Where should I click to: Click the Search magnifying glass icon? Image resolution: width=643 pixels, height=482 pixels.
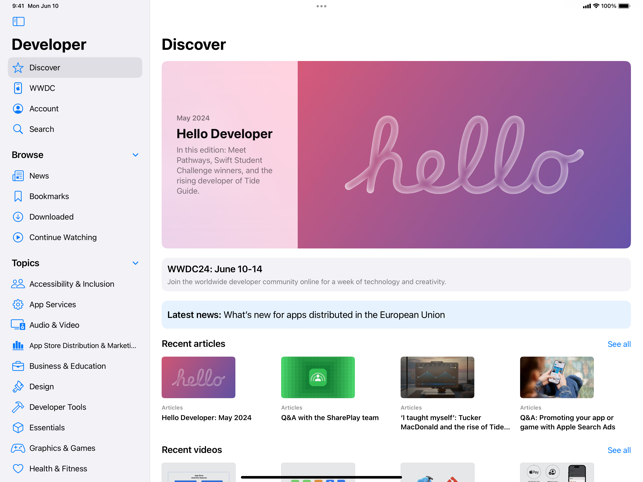coord(18,129)
